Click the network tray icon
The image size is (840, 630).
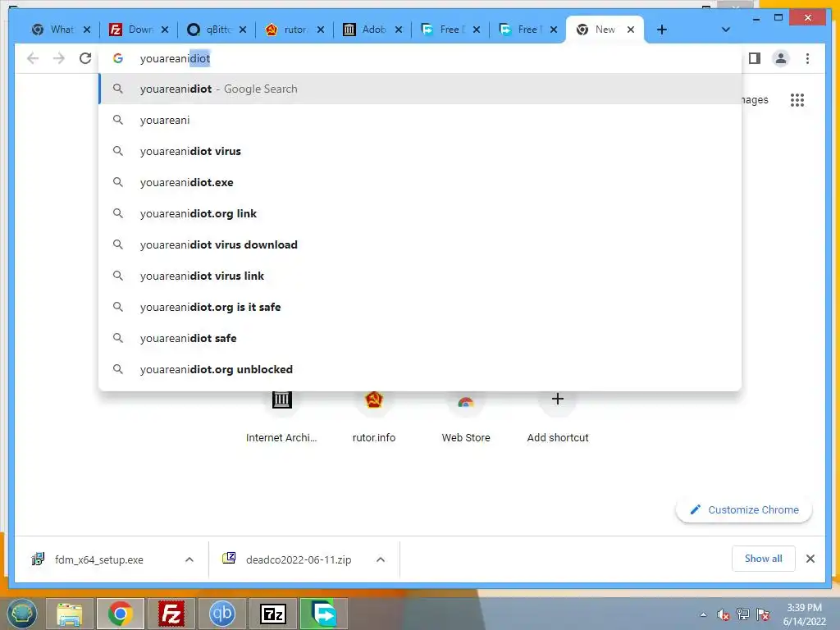(742, 614)
